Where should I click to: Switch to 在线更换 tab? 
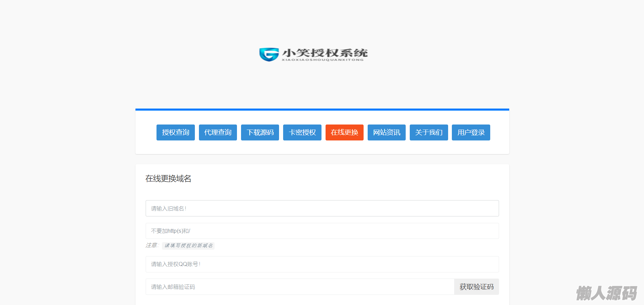point(345,132)
